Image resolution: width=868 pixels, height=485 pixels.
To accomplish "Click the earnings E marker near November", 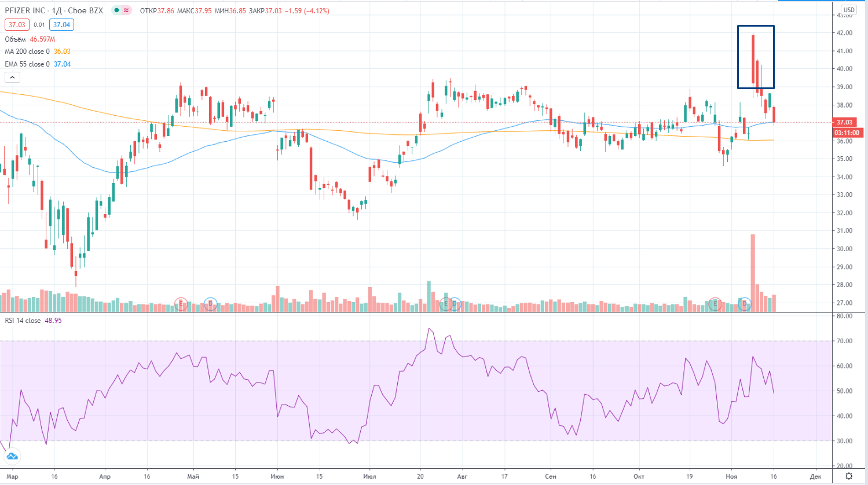I will [715, 303].
